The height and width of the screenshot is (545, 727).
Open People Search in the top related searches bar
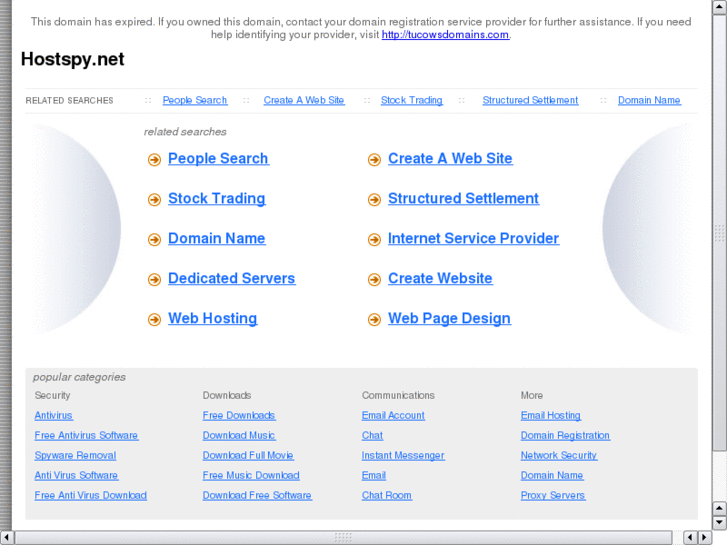click(x=195, y=100)
